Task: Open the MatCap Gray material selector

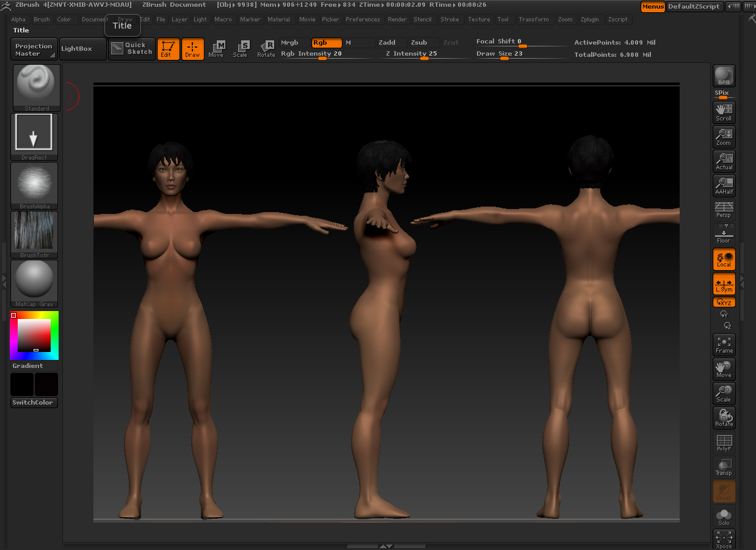Action: point(34,284)
